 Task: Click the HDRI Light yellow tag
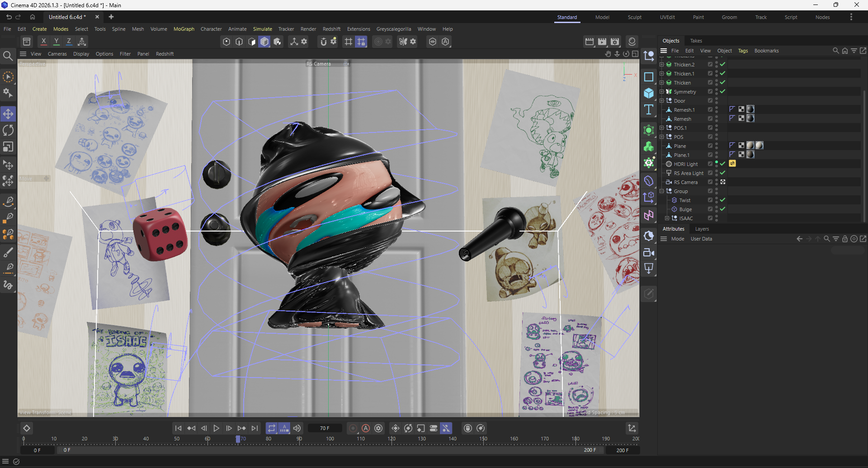732,163
